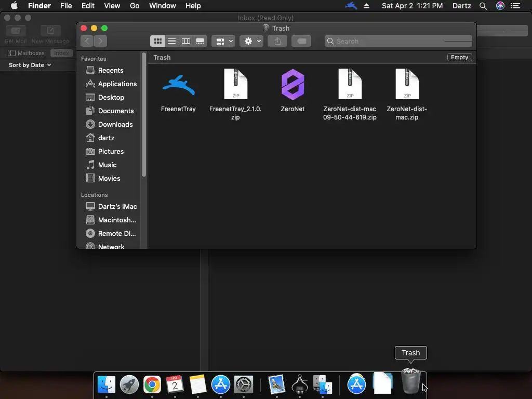The height and width of the screenshot is (399, 532).
Task: Open Mail stamp icon in the Dock
Action: (x=276, y=384)
